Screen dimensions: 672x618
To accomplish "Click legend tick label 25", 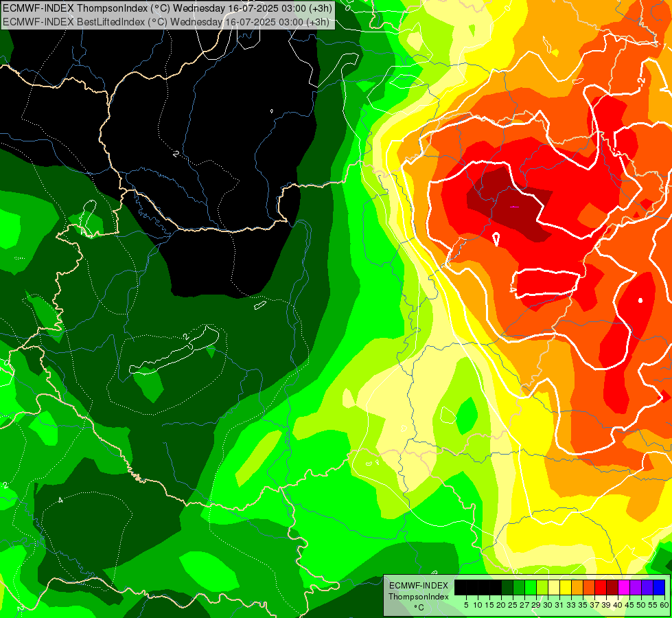I will 513,605.
